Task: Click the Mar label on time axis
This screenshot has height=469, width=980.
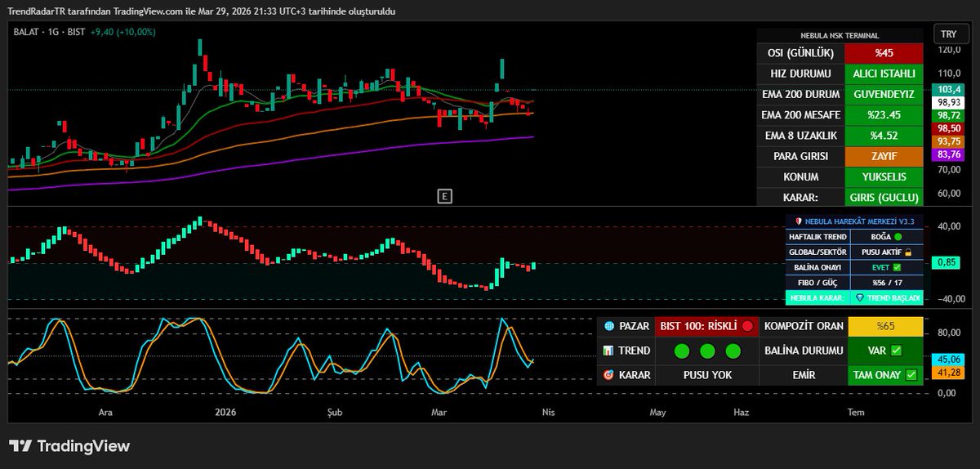Action: point(439,412)
